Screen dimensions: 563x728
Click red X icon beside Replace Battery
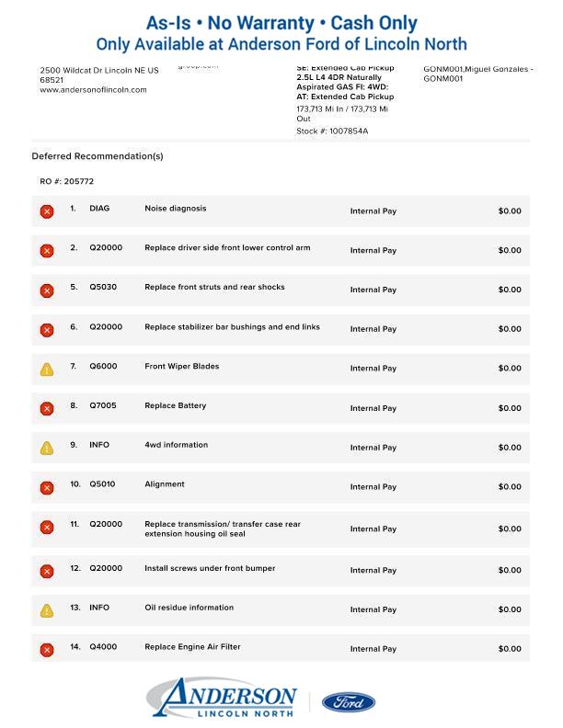click(x=47, y=409)
